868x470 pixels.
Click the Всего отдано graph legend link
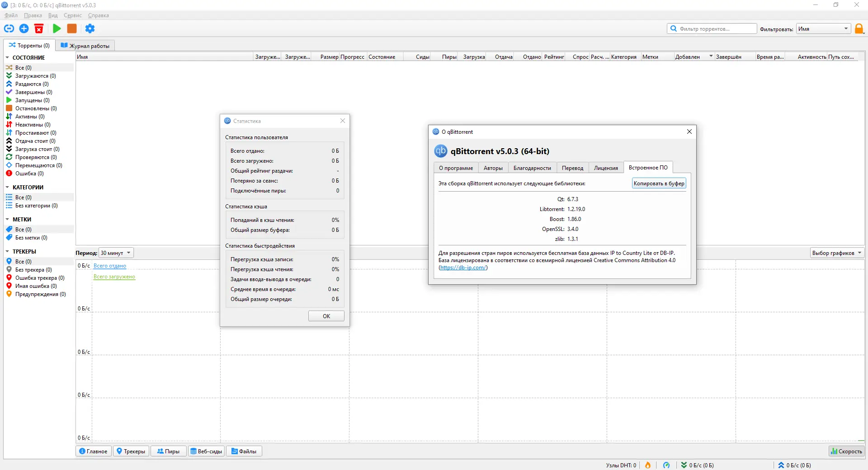pos(110,266)
